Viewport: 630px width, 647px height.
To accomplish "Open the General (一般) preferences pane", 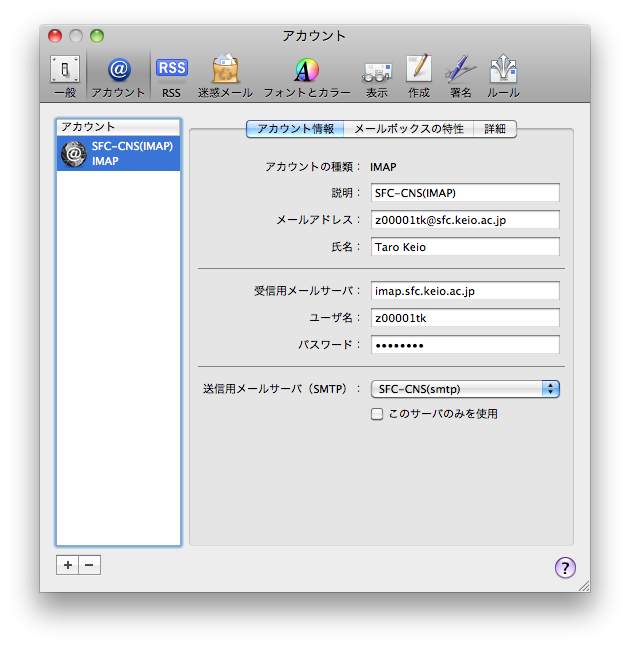I will pyautogui.click(x=64, y=75).
